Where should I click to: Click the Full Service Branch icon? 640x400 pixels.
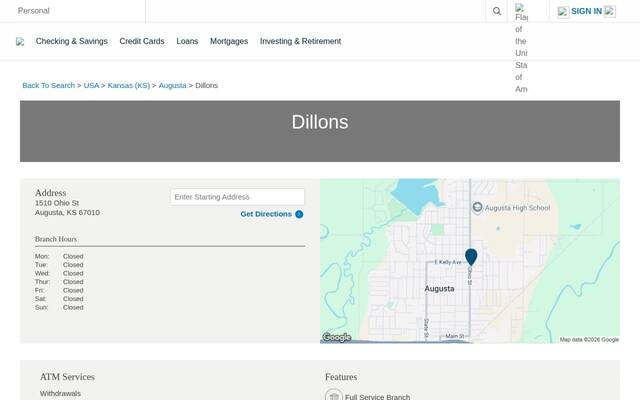pos(333,395)
